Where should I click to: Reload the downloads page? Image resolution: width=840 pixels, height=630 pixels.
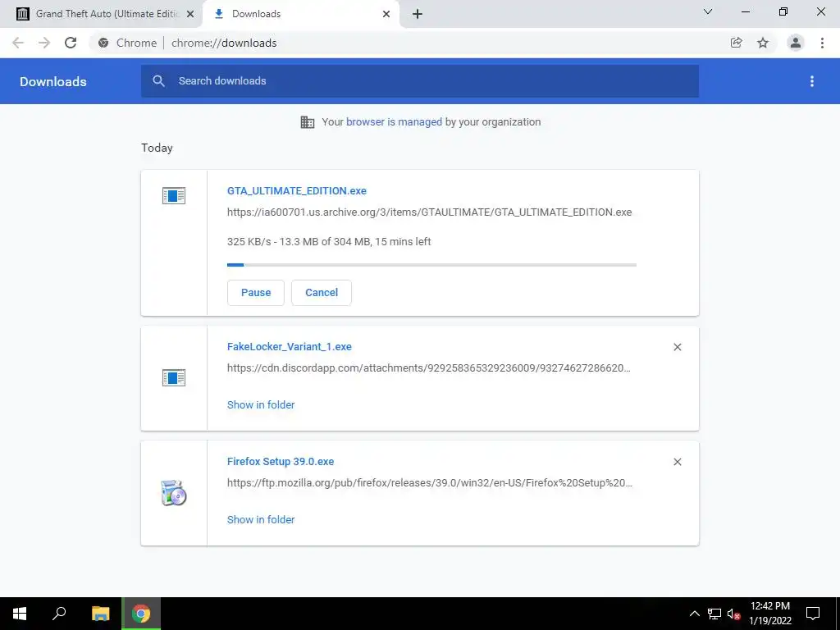71,43
